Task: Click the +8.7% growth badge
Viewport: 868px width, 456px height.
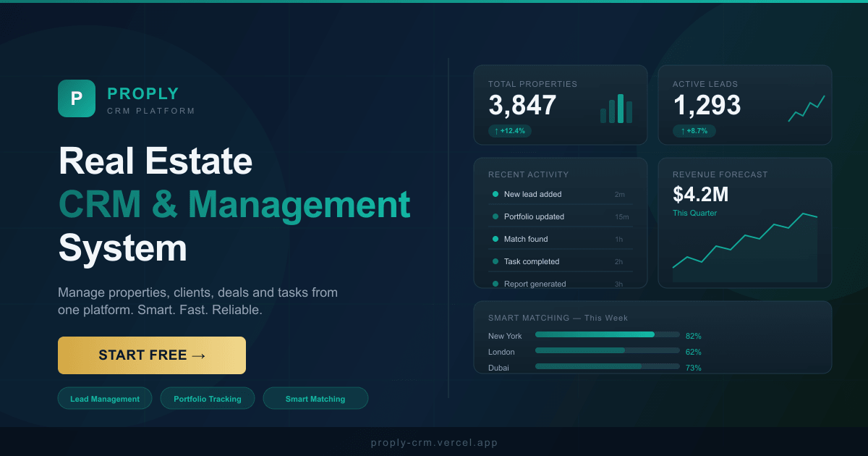Action: pyautogui.click(x=694, y=131)
